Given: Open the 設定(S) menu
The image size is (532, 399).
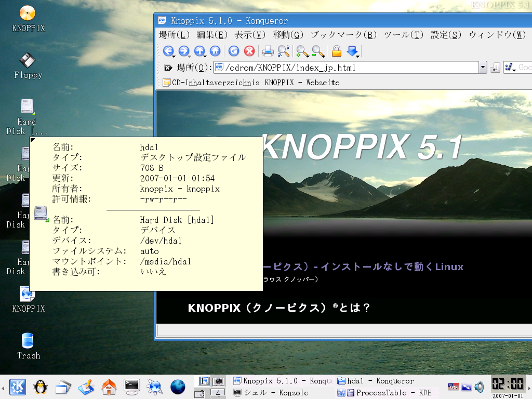Looking at the screenshot, I should pos(446,35).
